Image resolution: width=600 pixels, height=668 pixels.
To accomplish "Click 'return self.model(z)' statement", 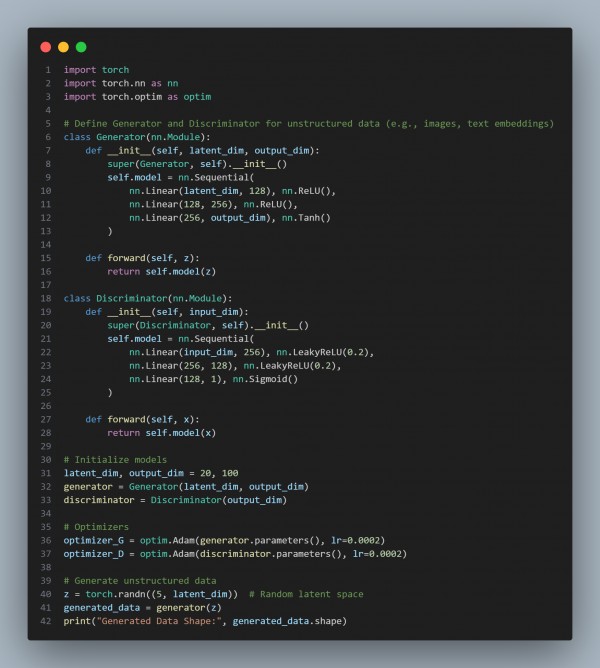I will point(163,271).
